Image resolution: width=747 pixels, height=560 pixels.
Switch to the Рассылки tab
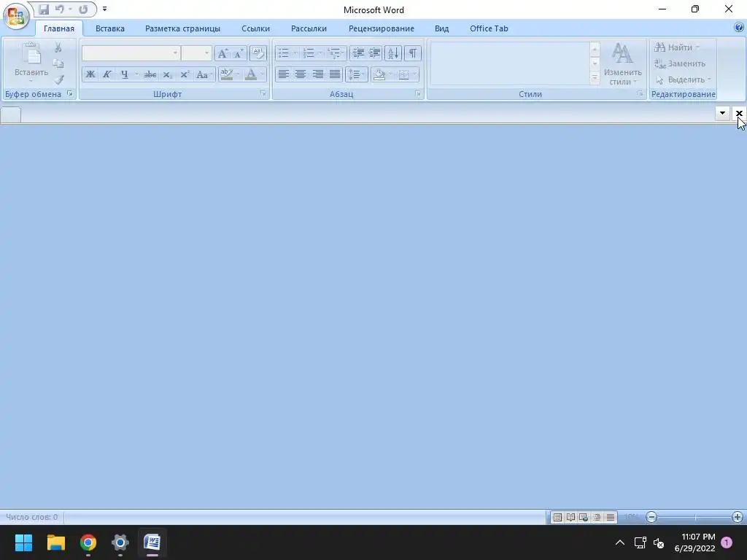tap(309, 28)
